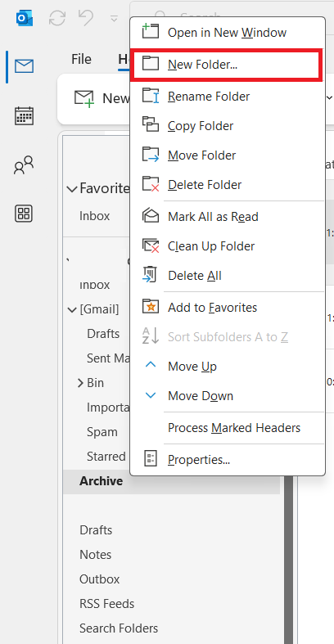Viewport: 334px width, 644px height.
Task: Open People contacts in sidebar
Action: pyautogui.click(x=25, y=165)
